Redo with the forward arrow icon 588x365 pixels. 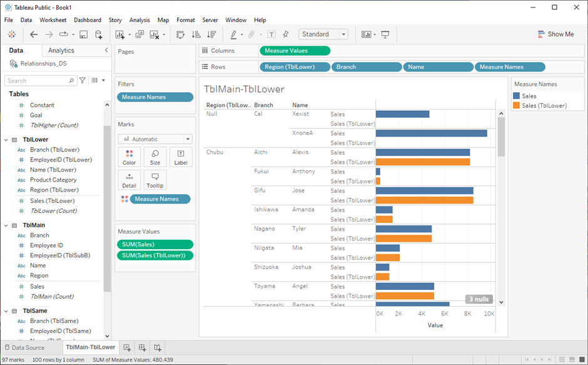point(49,34)
